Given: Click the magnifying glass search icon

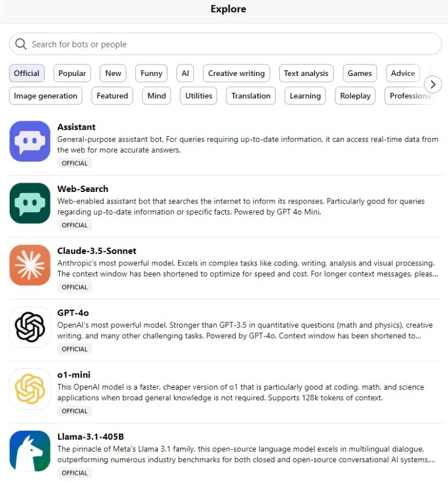Looking at the screenshot, I should pyautogui.click(x=21, y=44).
